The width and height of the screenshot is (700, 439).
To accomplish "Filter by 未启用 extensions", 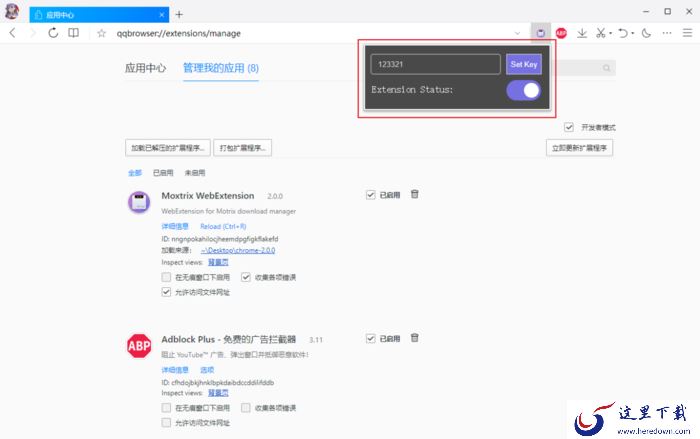I will (195, 173).
